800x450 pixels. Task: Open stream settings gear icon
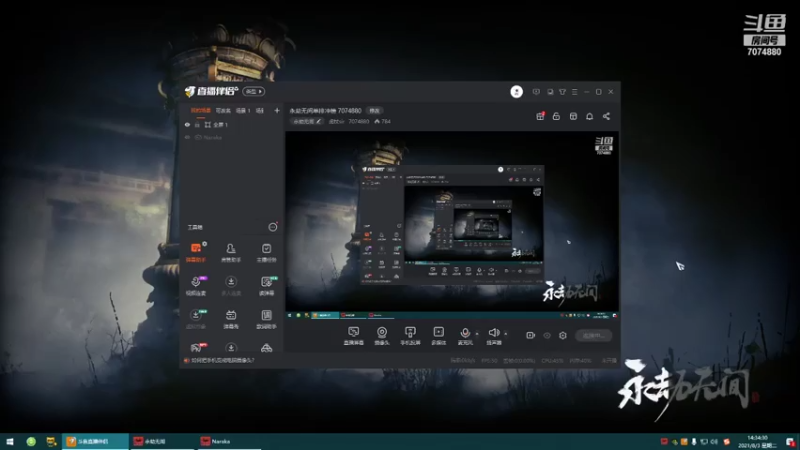click(563, 336)
